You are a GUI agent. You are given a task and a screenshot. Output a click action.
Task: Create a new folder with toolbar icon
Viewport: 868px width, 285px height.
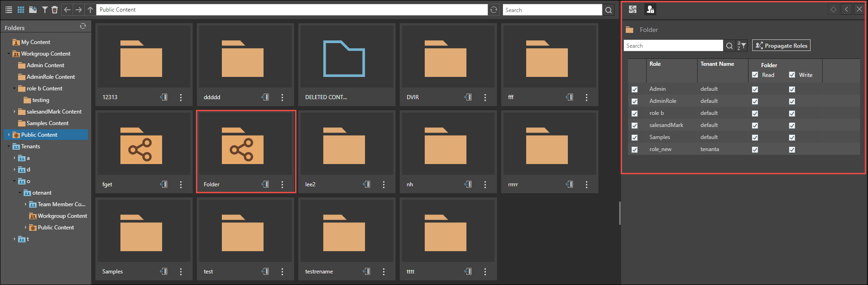click(33, 10)
